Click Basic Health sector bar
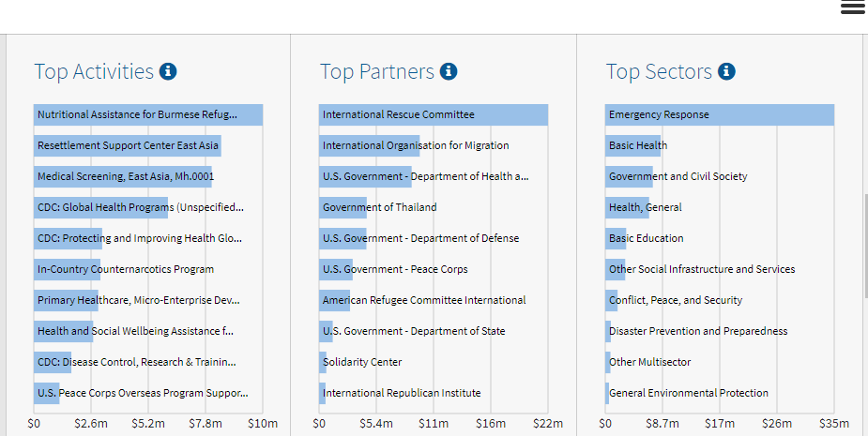 click(x=632, y=145)
